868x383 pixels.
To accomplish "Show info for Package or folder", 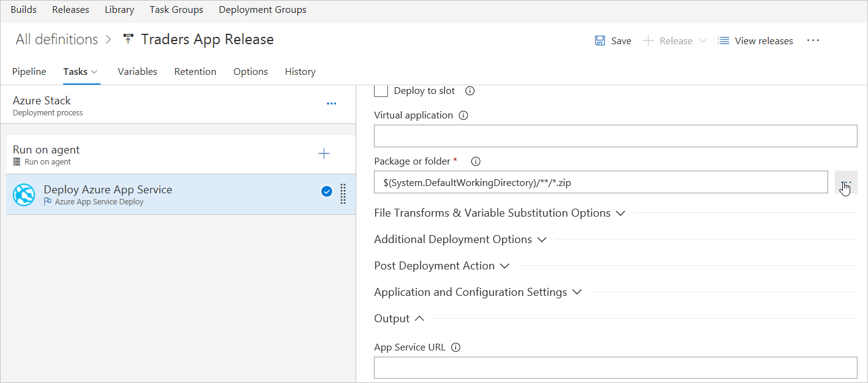I will tap(476, 161).
